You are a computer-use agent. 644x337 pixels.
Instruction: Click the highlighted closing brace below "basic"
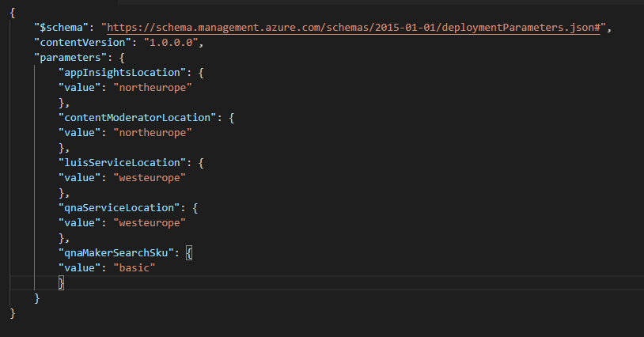pyautogui.click(x=61, y=283)
